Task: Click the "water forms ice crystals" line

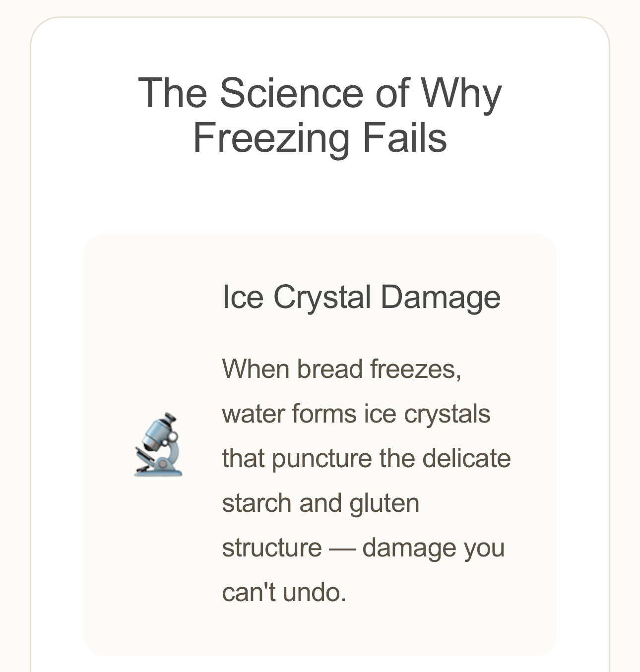Action: click(356, 414)
